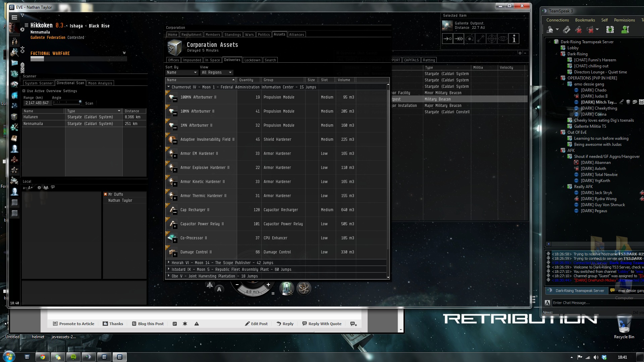The width and height of the screenshot is (644, 362).
Task: Click the TeamSpeak subscribe-to-all-channels eye icon
Action: (x=610, y=30)
